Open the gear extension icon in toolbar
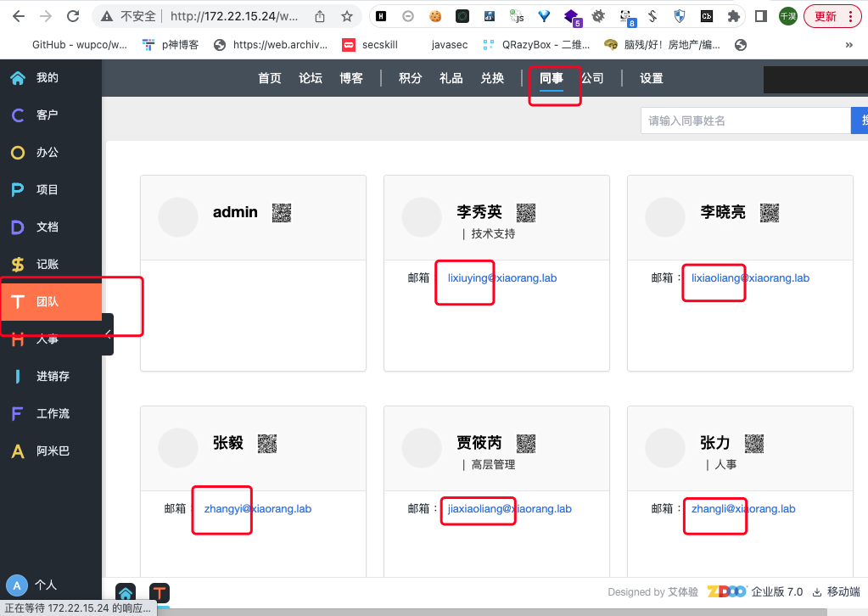The width and height of the screenshot is (868, 616). point(598,17)
